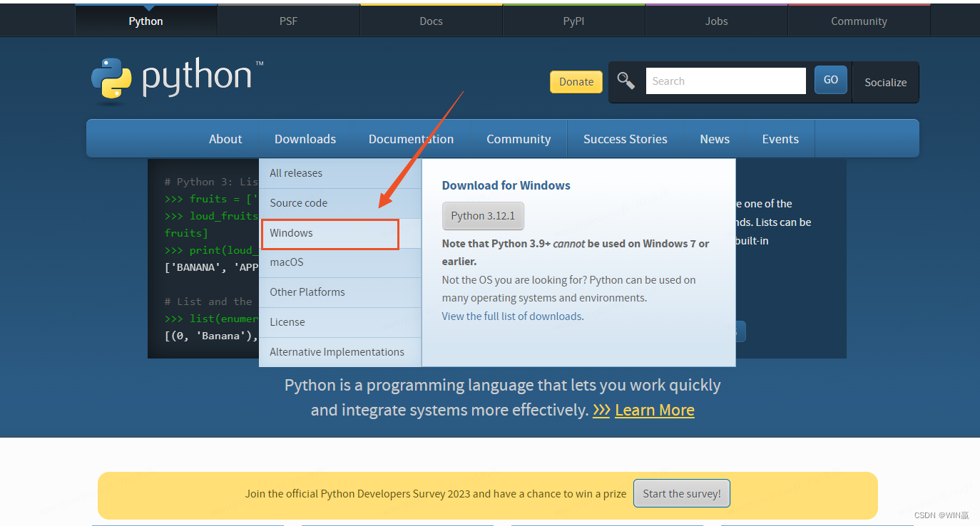Open the Docs top tab
This screenshot has width=980, height=526.
click(x=431, y=21)
